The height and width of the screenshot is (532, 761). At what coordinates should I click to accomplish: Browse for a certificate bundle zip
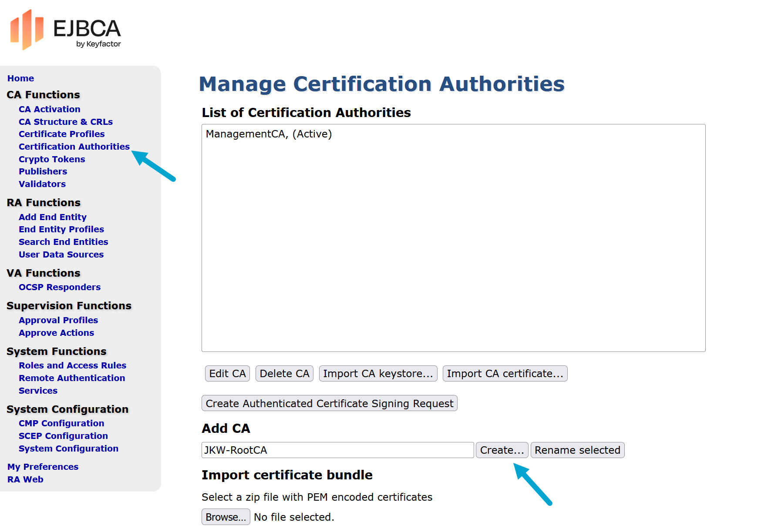(x=226, y=517)
